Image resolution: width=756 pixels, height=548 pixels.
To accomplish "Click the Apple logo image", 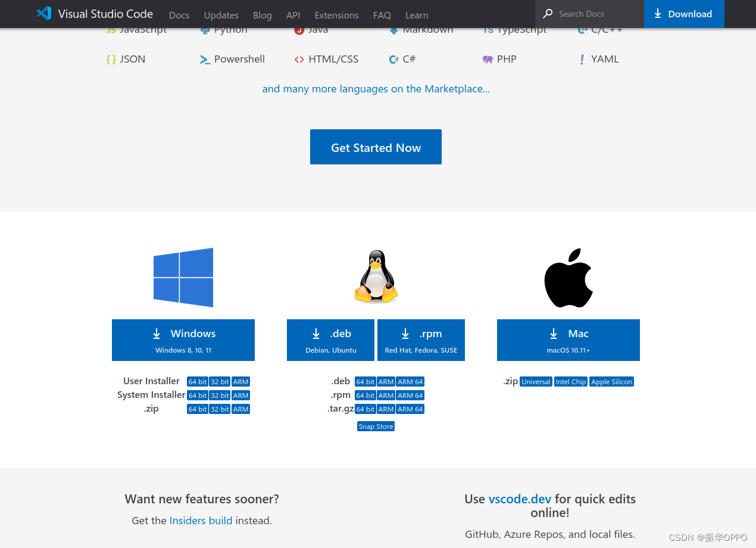I will [x=568, y=278].
